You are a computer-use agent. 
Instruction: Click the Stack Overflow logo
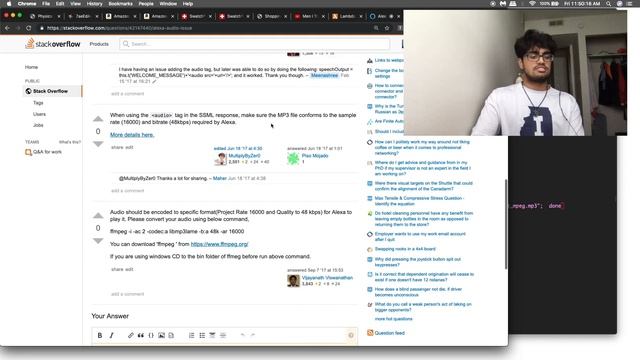coord(53,44)
